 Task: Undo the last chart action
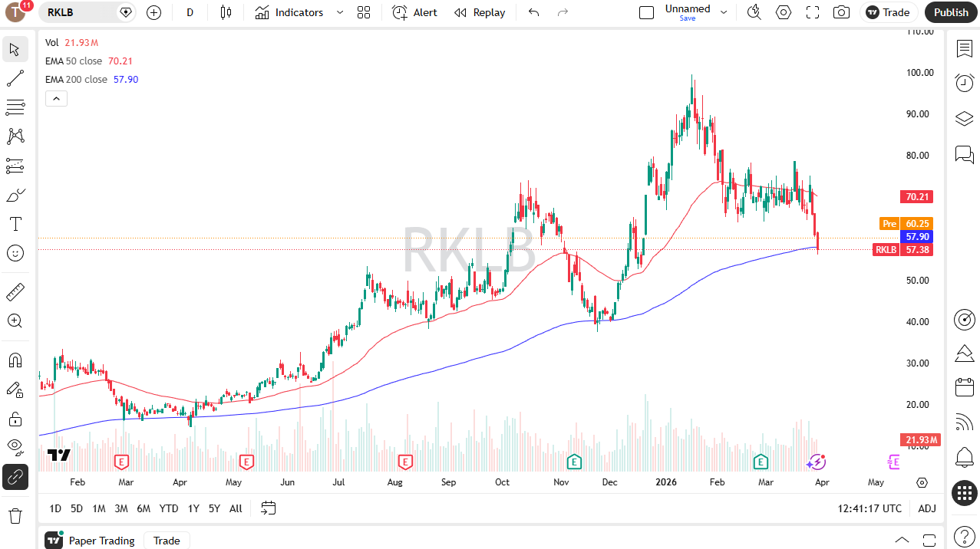(x=534, y=12)
